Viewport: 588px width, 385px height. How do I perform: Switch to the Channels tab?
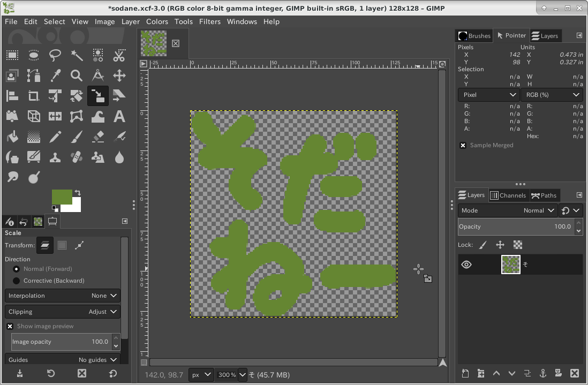pyautogui.click(x=508, y=195)
